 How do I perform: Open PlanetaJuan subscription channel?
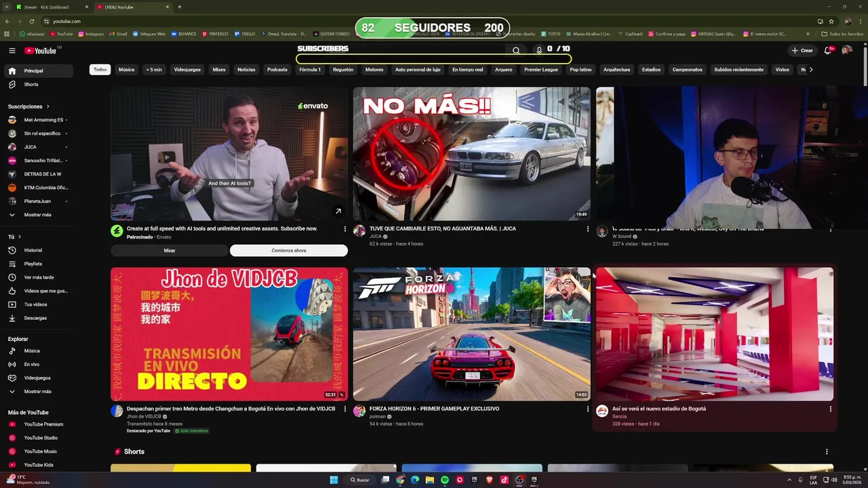(x=37, y=201)
